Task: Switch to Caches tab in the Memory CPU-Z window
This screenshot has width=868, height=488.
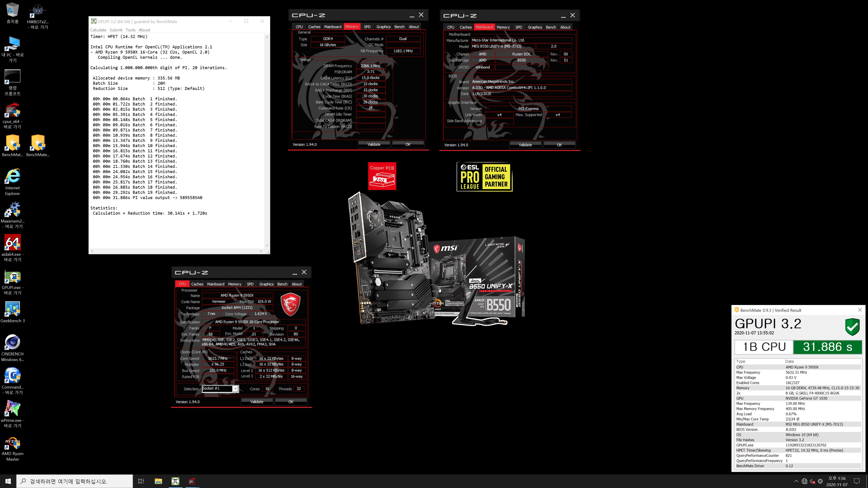Action: tap(314, 27)
